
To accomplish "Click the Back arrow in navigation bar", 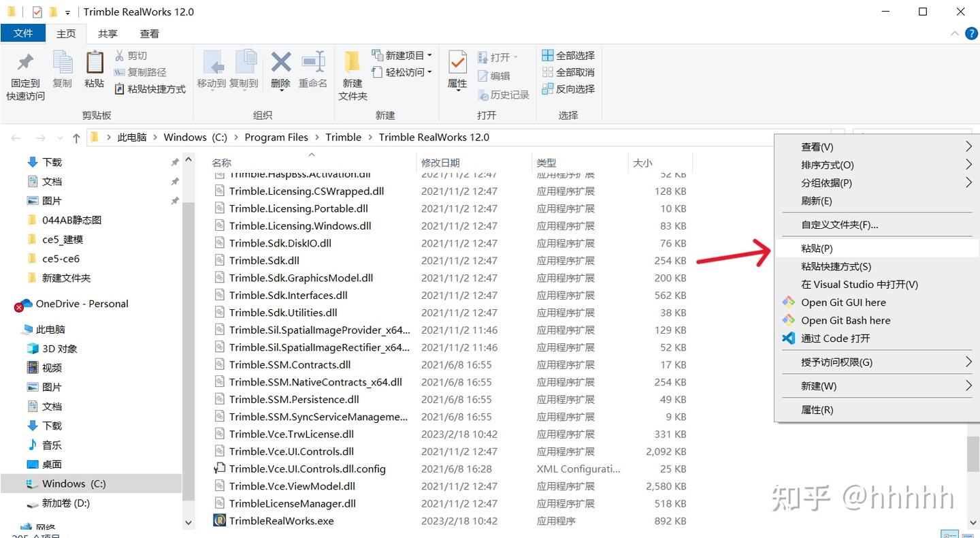I will click(16, 138).
